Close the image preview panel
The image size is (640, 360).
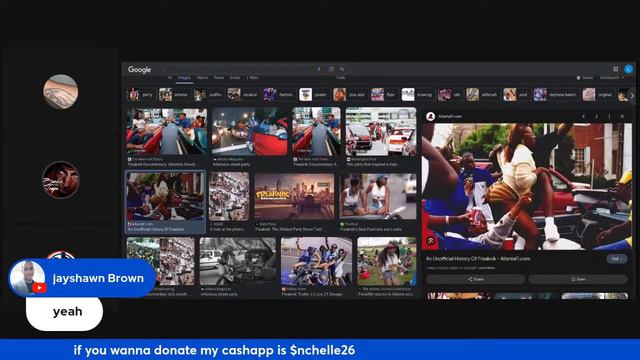[622, 116]
